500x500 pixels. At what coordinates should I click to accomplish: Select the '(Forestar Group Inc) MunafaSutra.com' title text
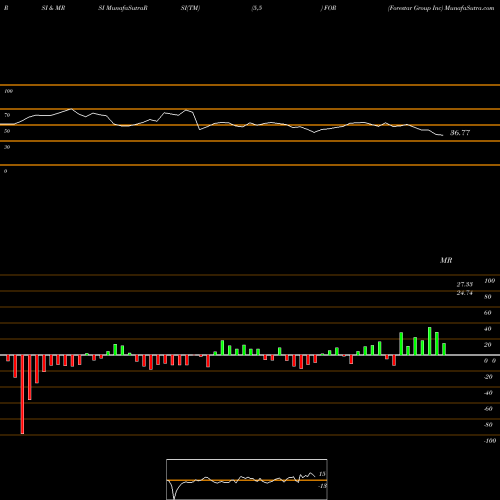441,8
